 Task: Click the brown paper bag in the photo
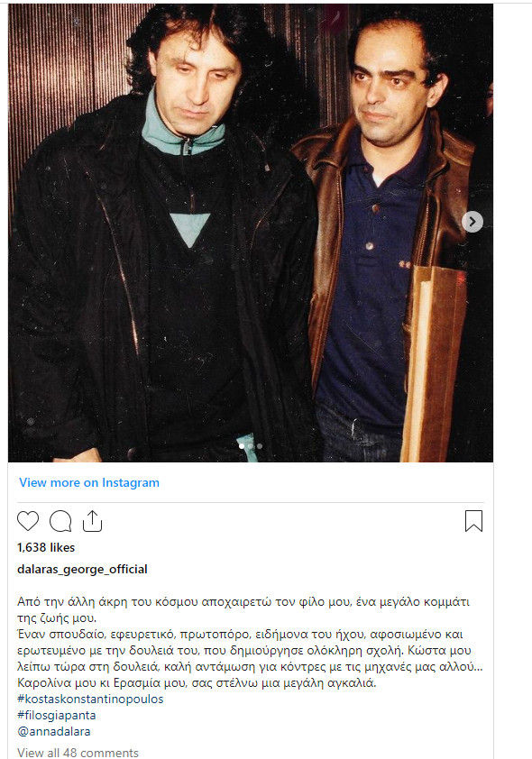point(433,364)
